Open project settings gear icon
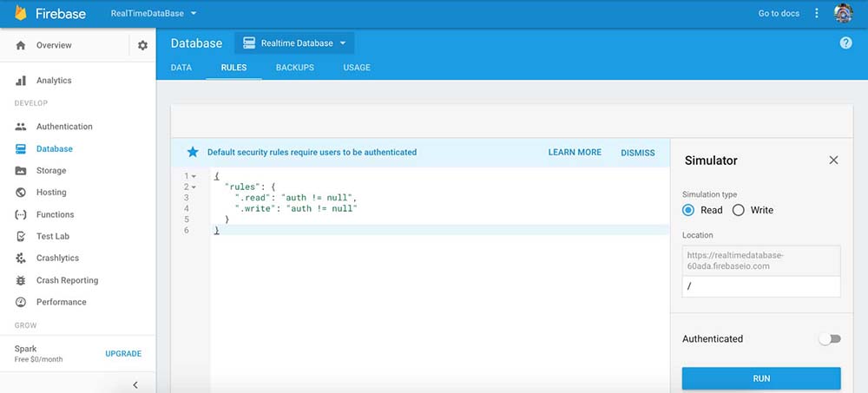This screenshot has height=393, width=868. coord(142,45)
